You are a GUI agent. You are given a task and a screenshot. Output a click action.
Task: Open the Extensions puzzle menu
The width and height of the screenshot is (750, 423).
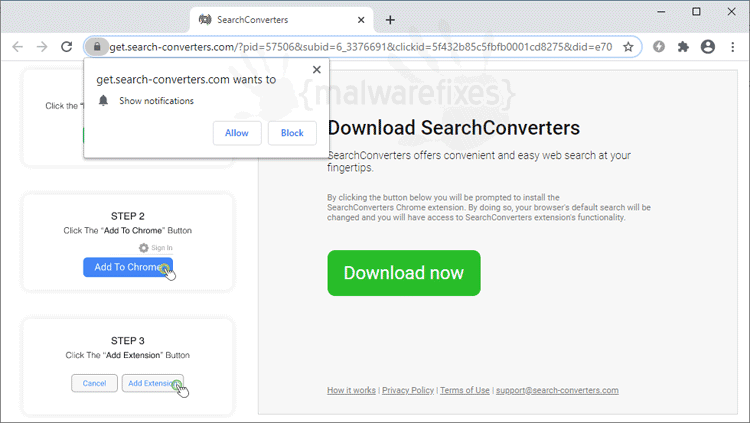683,46
